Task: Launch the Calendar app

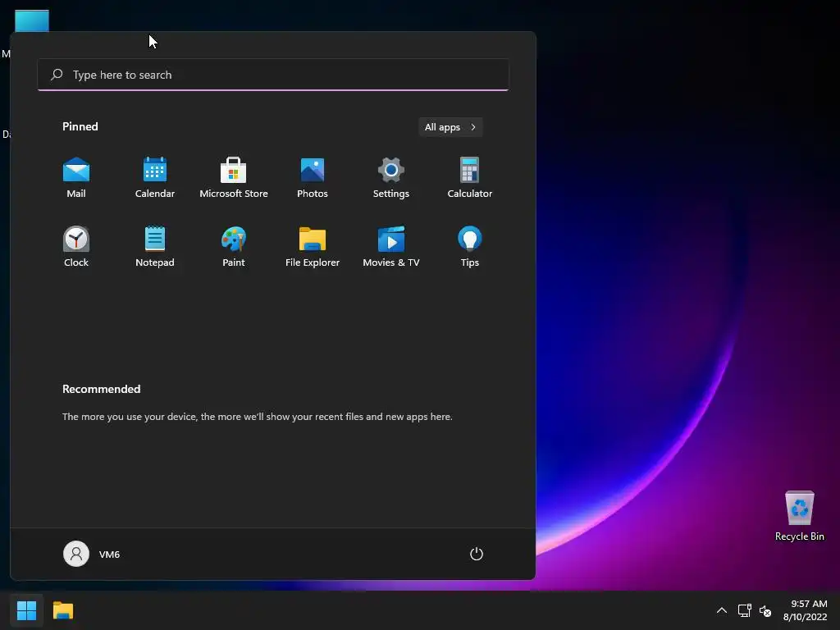Action: [155, 178]
